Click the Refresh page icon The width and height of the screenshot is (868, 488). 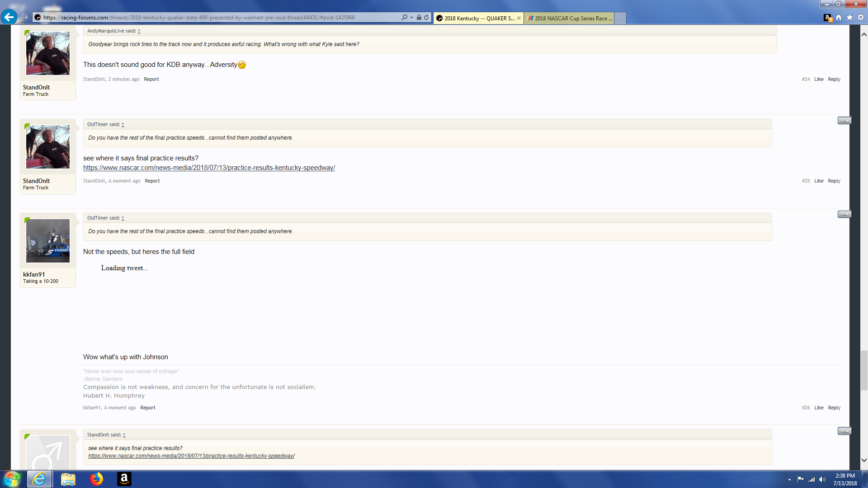tap(426, 18)
